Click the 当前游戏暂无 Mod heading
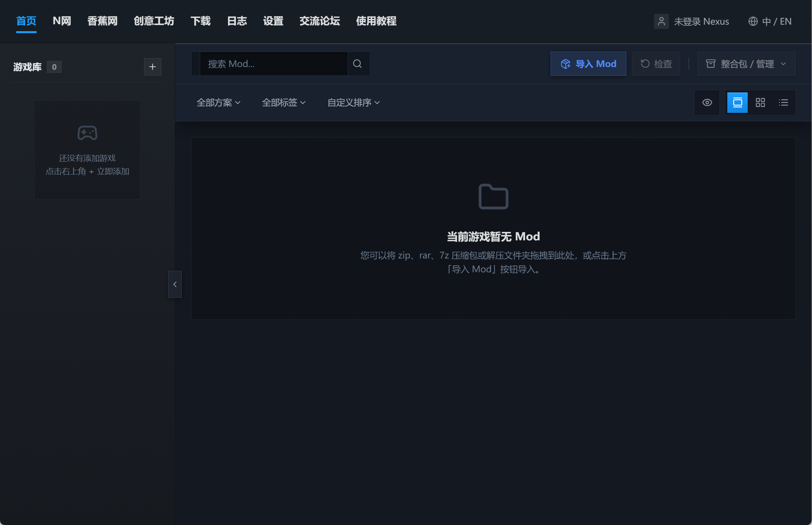The width and height of the screenshot is (812, 525). (494, 236)
